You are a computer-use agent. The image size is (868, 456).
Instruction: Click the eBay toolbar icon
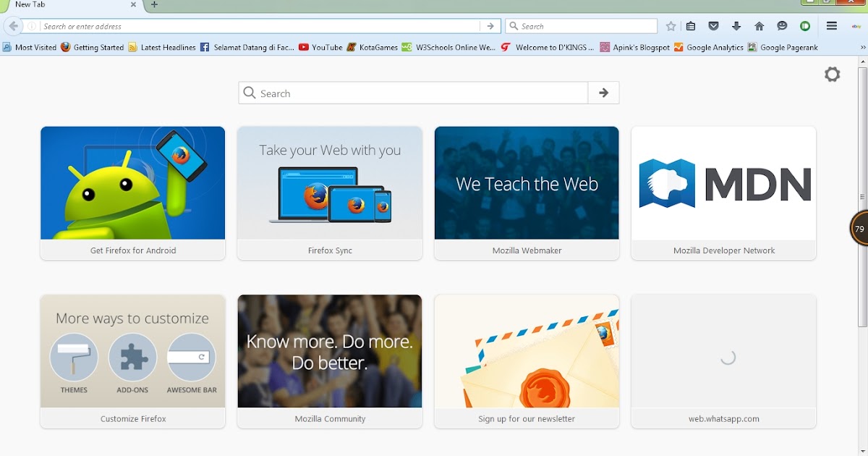(x=856, y=26)
